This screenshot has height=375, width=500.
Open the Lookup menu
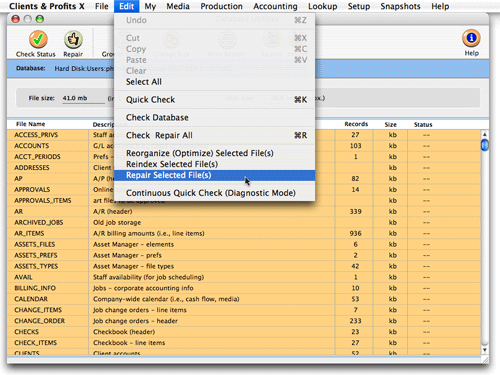click(322, 6)
